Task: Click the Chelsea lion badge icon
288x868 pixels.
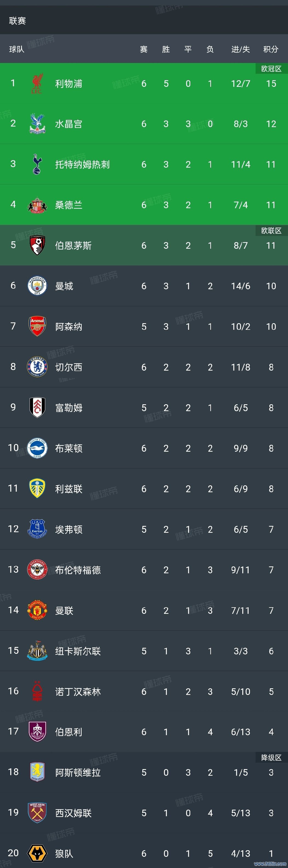Action: tap(37, 367)
